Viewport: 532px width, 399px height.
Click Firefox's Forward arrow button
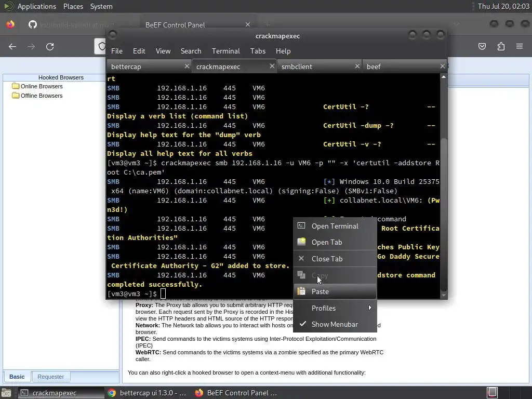31,46
